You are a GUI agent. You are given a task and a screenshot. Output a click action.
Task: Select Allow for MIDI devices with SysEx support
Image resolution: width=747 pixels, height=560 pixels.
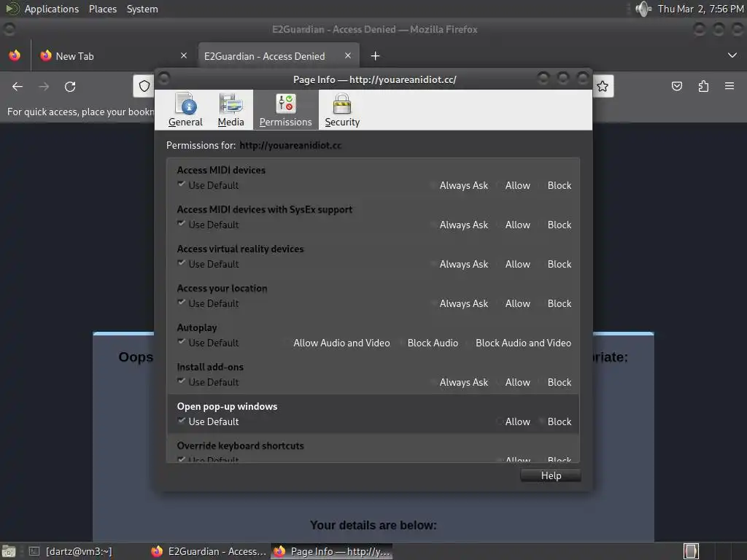514,225
